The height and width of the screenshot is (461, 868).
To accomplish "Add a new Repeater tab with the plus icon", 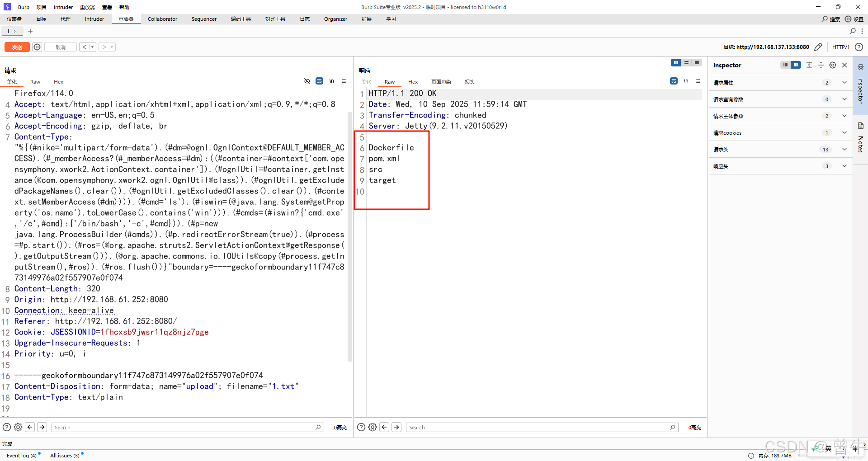I will tap(30, 31).
